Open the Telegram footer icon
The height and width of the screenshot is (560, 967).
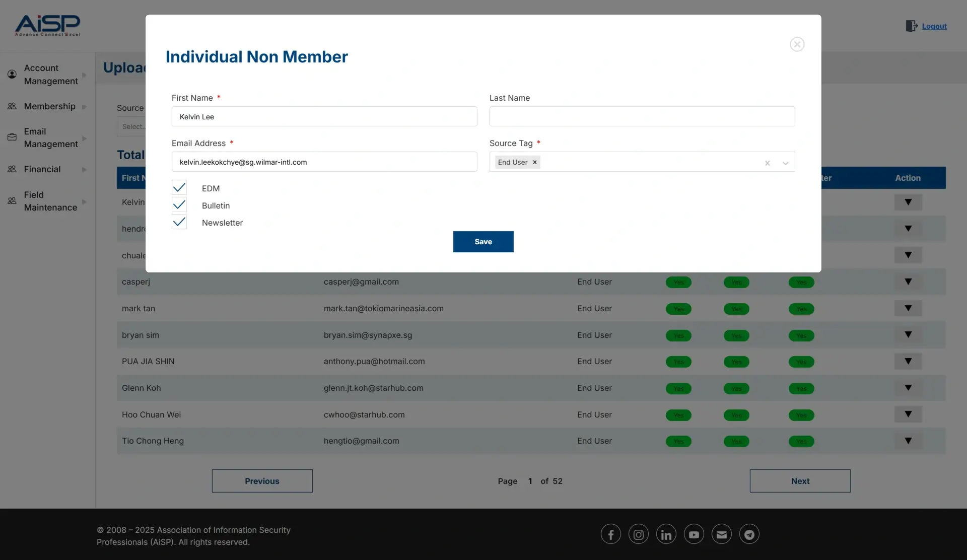(x=749, y=534)
